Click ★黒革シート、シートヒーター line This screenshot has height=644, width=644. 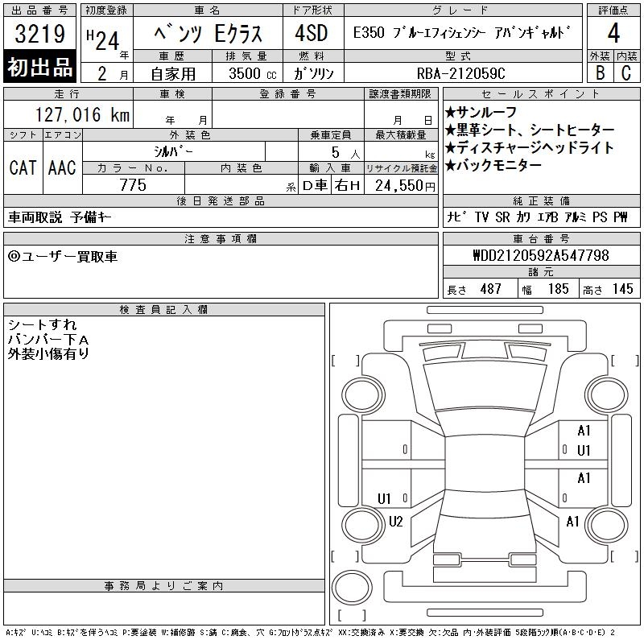click(x=530, y=130)
